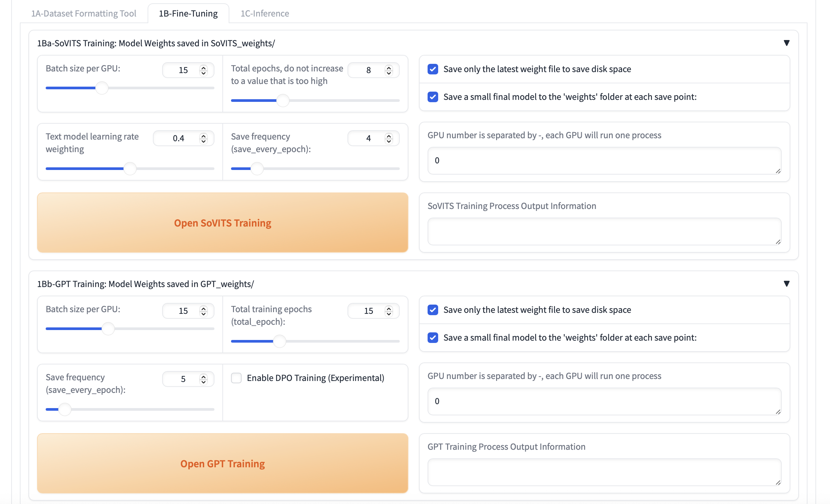The height and width of the screenshot is (504, 830).
Task: Toggle GPT save small final model checkbox
Action: pos(433,337)
